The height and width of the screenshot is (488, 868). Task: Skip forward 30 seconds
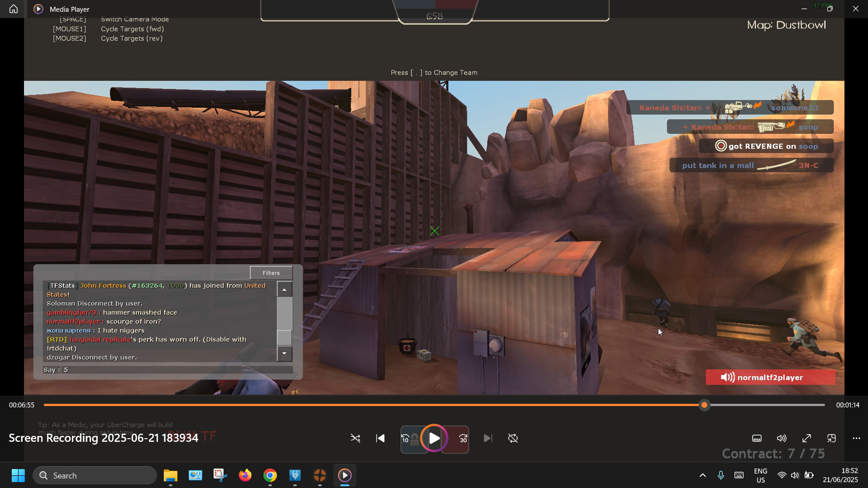[x=463, y=438]
